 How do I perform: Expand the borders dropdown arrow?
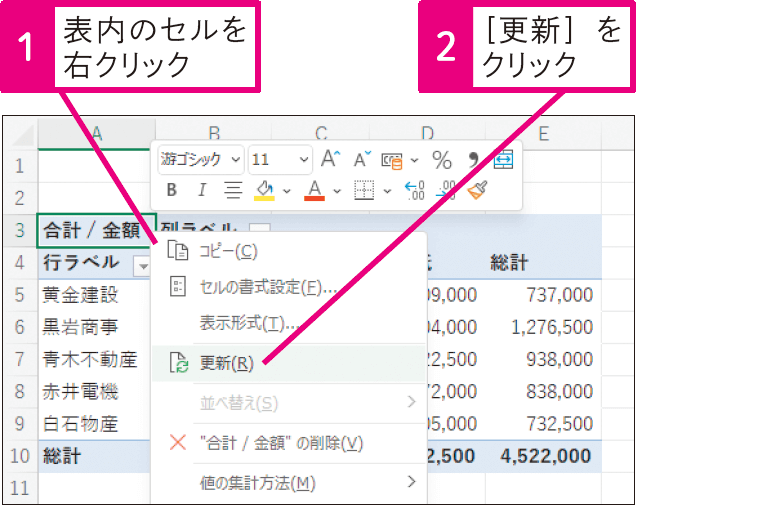click(x=388, y=191)
